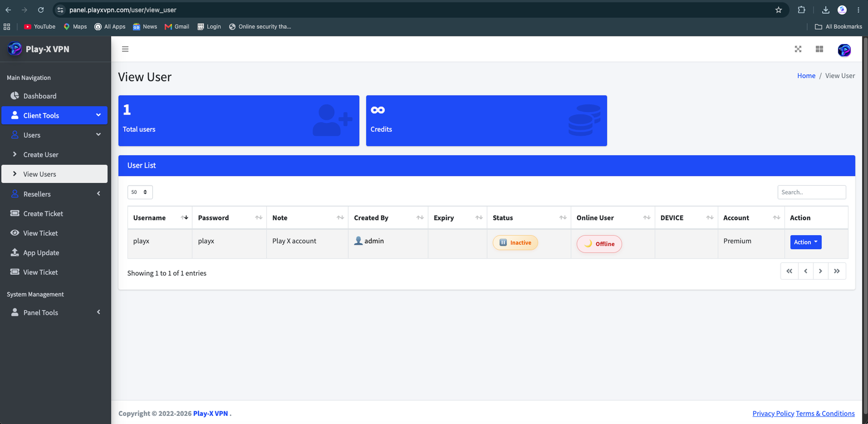The image size is (868, 424).
Task: Open browser apps grid shortcut
Action: coord(7,27)
